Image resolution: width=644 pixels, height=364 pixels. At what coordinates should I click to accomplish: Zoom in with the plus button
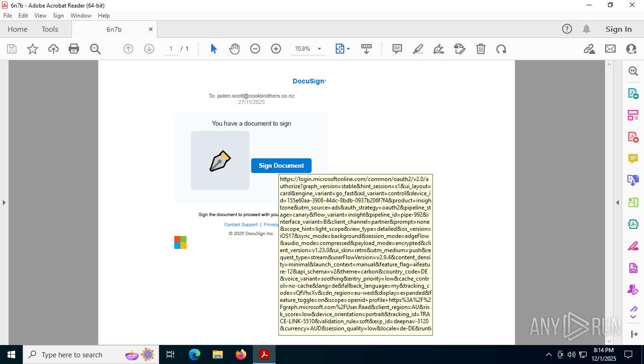pyautogui.click(x=276, y=49)
